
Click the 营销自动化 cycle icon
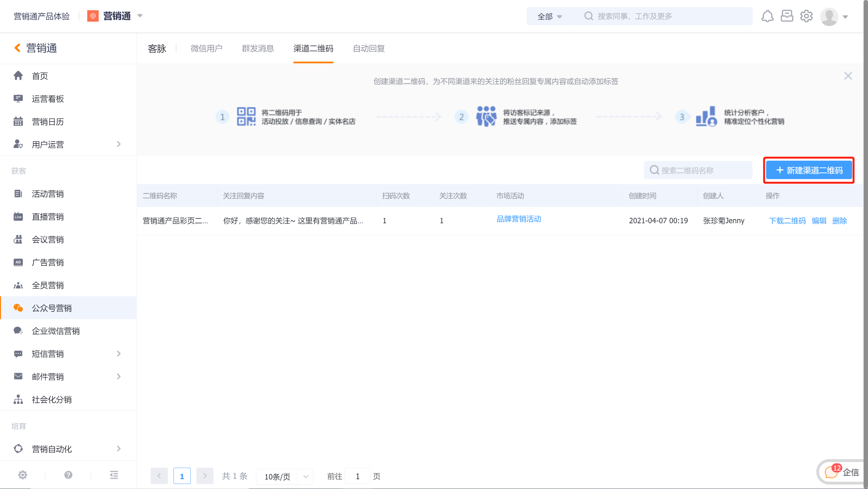coord(18,449)
